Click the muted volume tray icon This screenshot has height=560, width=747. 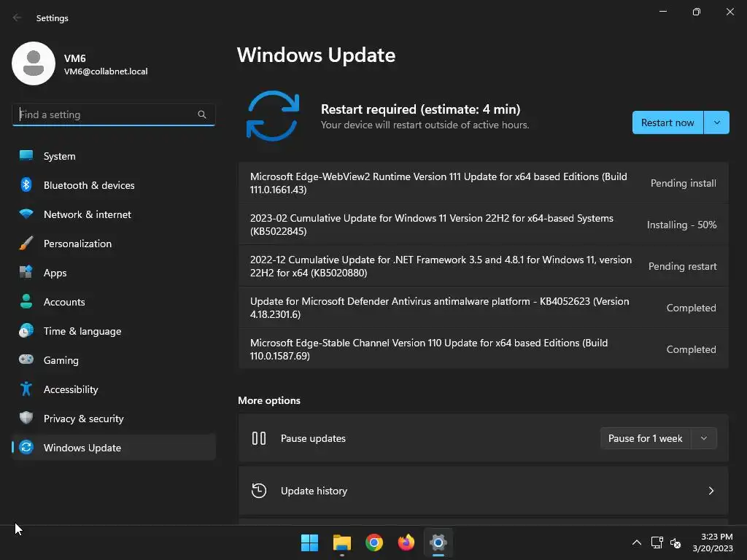pyautogui.click(x=676, y=542)
